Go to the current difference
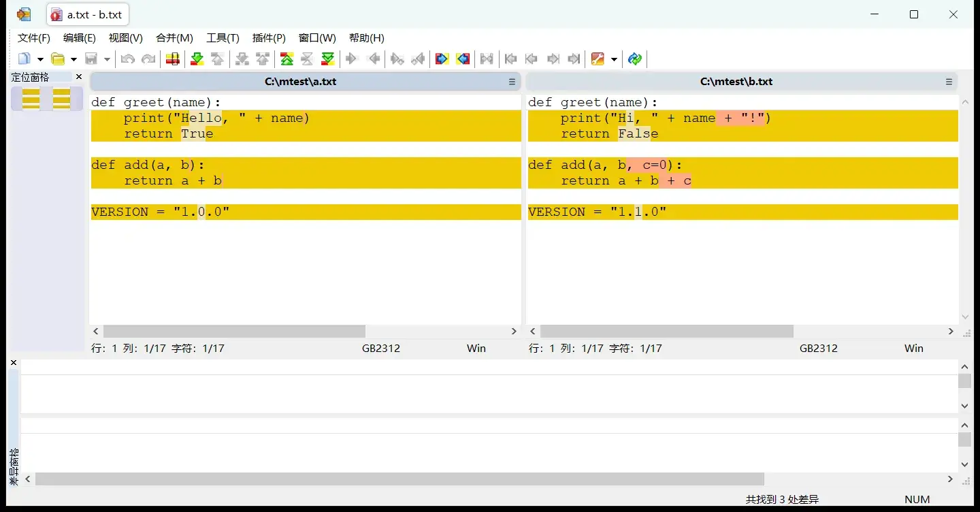Screen dimensions: 980x512 (x=308, y=59)
